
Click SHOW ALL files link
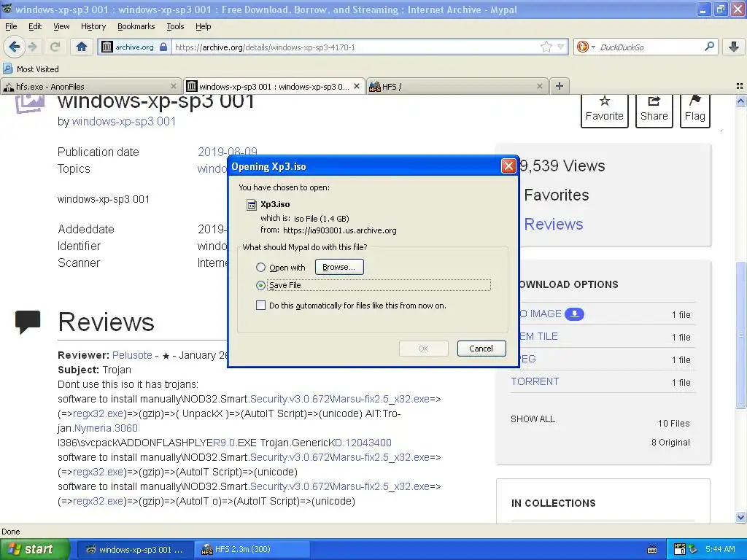pos(533,419)
